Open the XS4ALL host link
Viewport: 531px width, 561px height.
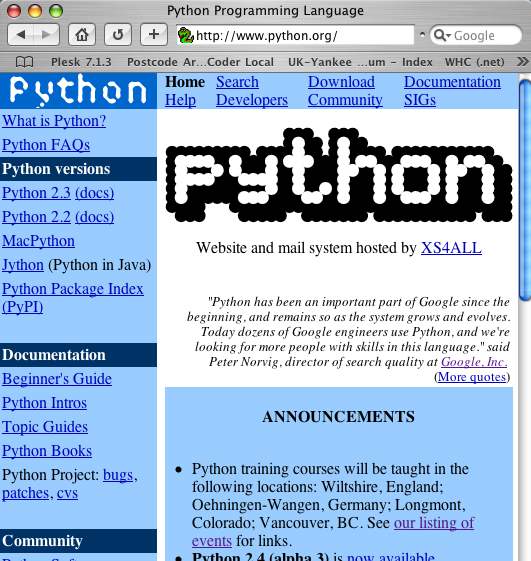click(451, 248)
